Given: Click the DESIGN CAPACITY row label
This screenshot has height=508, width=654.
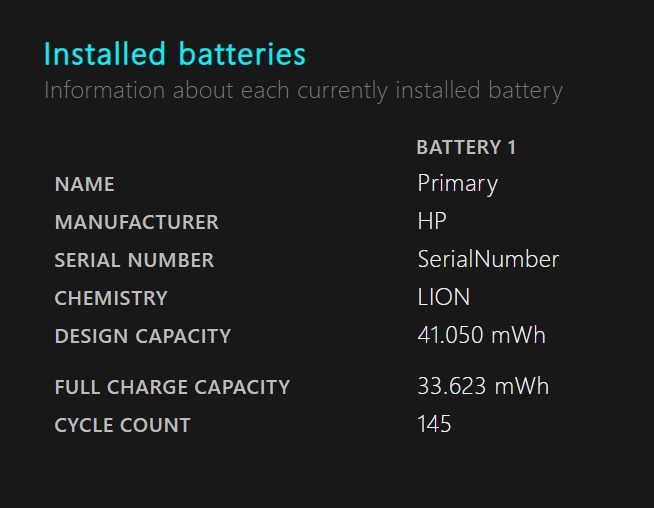Looking at the screenshot, I should coord(143,336).
